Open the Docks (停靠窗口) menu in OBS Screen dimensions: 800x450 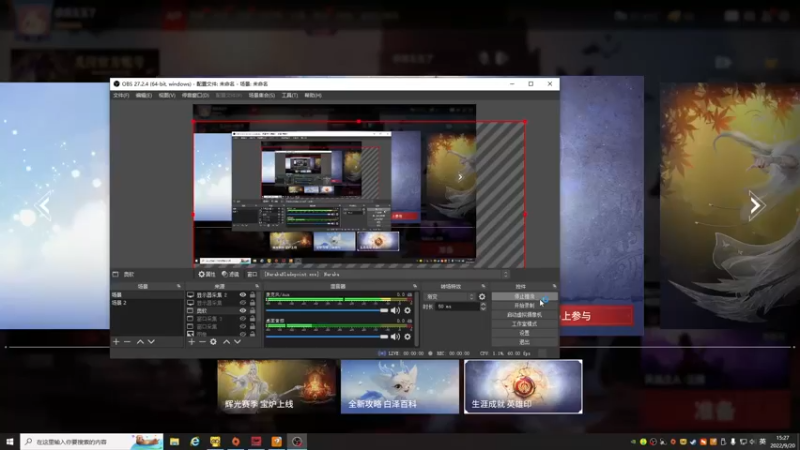click(195, 95)
